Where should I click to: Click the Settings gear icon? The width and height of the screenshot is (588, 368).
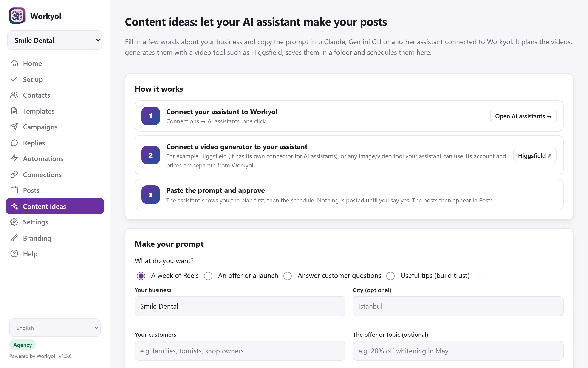(14, 222)
